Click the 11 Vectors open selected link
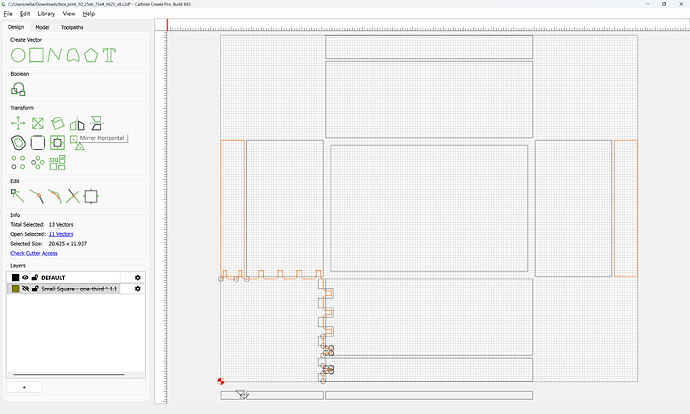This screenshot has width=690, height=414. point(61,234)
